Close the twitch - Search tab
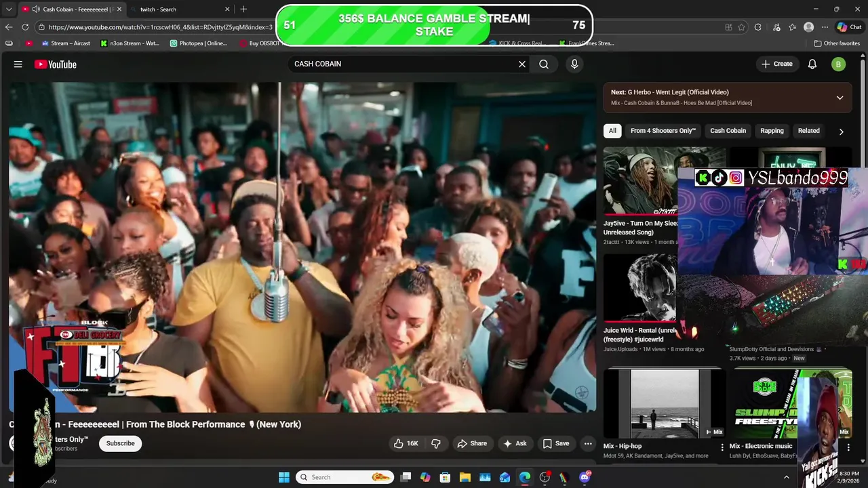 coord(227,9)
